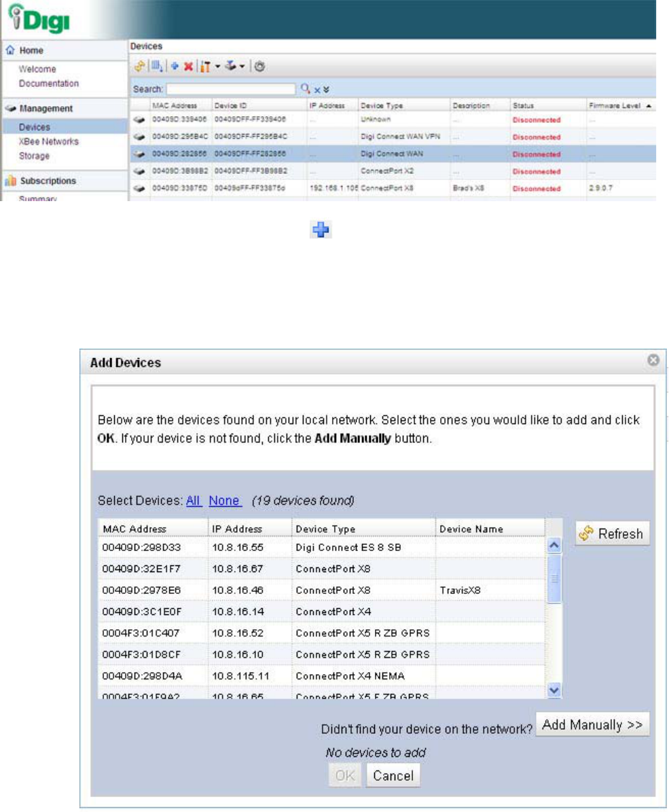Click the refresh icon in Devices toolbar
Viewport: 669px width, 812px height.
click(x=139, y=67)
